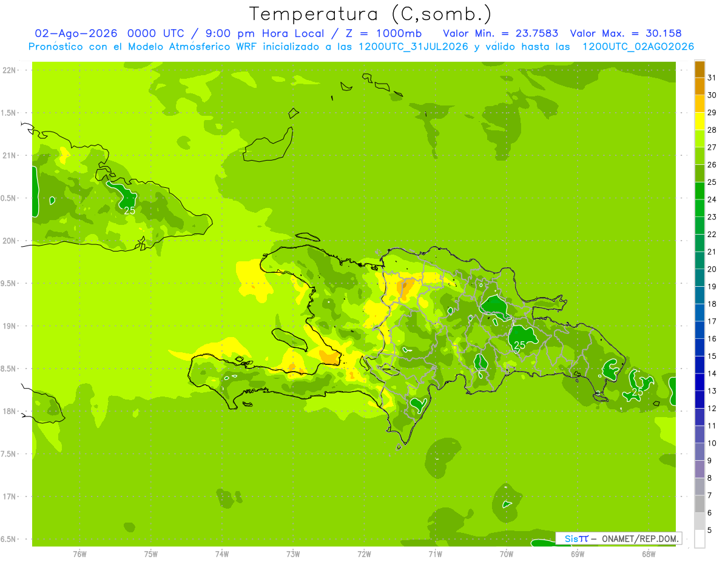Viewport: 728px width, 562px height.
Task: Click the "21N" latitude label
Action: click(9, 156)
